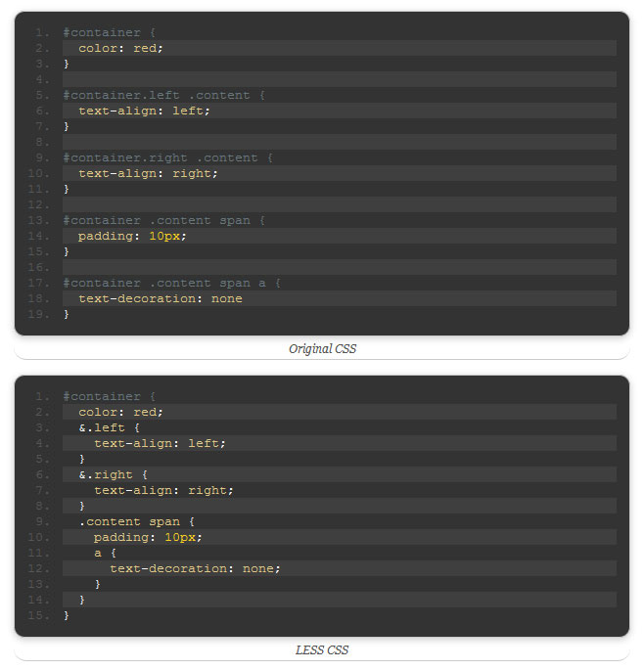The image size is (644, 670).
Task: Click "text-align: right;" in Original CSS block
Action: [148, 173]
